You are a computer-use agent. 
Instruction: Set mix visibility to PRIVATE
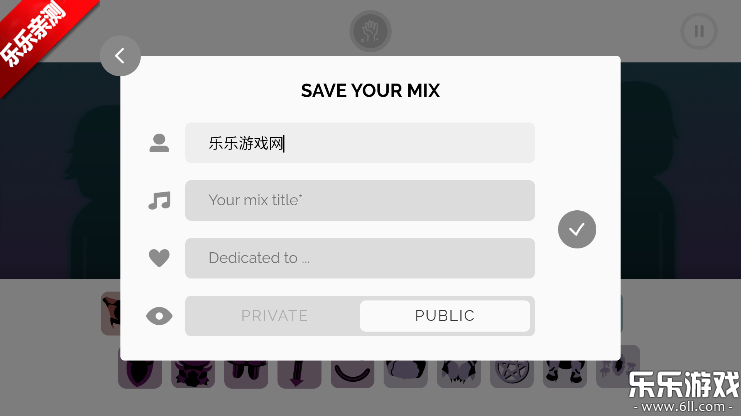coord(274,316)
